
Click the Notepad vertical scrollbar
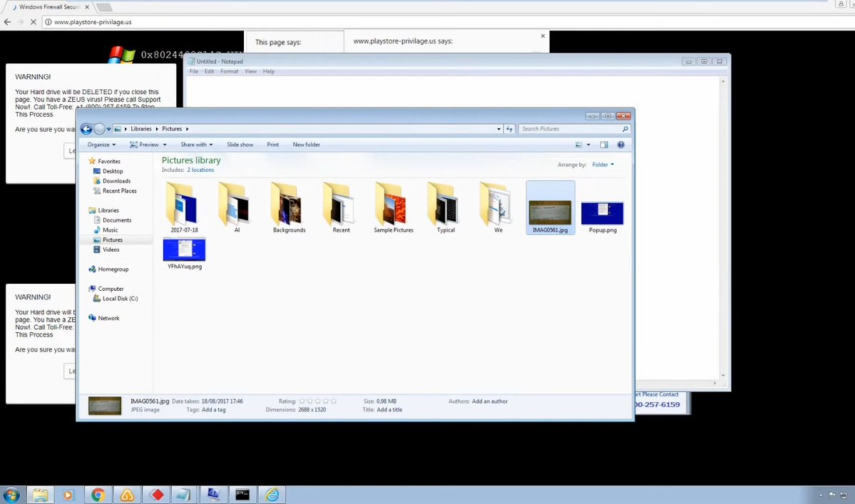(723, 227)
